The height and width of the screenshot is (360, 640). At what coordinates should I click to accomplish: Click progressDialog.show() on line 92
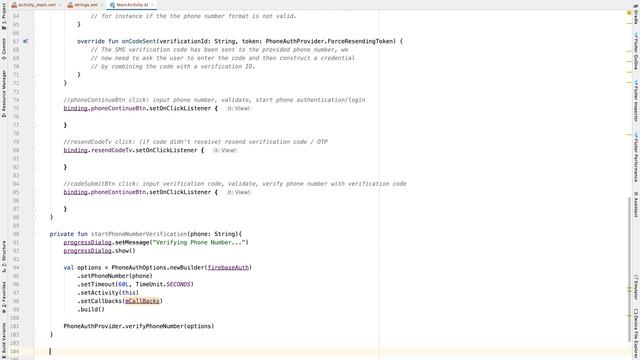[99, 251]
